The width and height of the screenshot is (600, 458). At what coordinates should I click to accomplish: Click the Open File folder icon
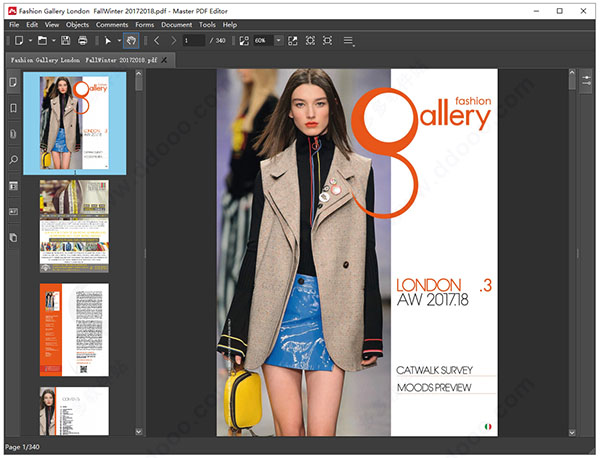pyautogui.click(x=42, y=41)
